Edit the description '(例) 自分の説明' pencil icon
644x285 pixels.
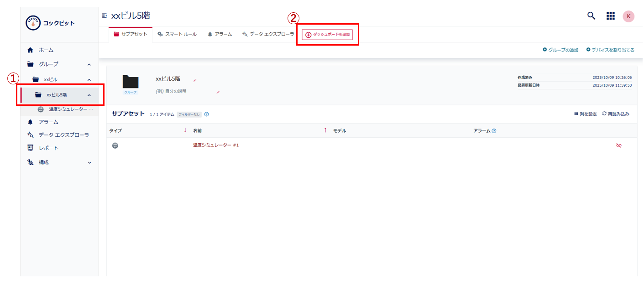[x=218, y=93]
